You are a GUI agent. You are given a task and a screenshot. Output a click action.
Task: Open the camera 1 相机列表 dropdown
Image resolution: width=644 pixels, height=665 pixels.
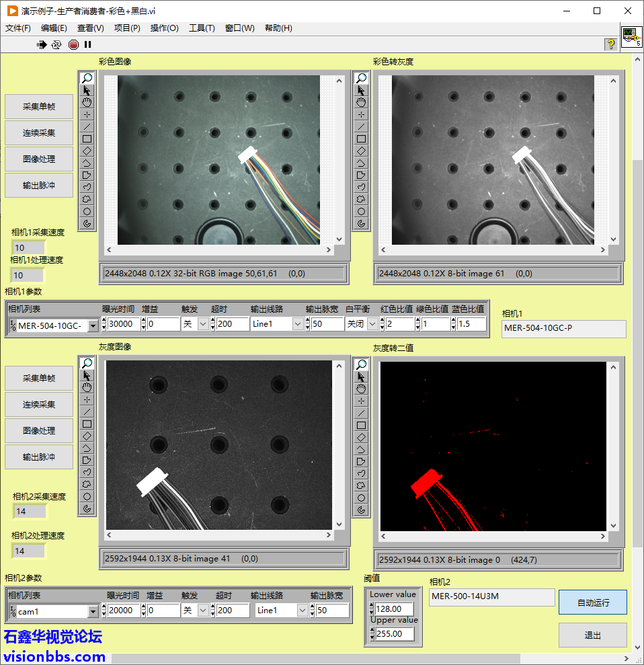click(x=93, y=325)
